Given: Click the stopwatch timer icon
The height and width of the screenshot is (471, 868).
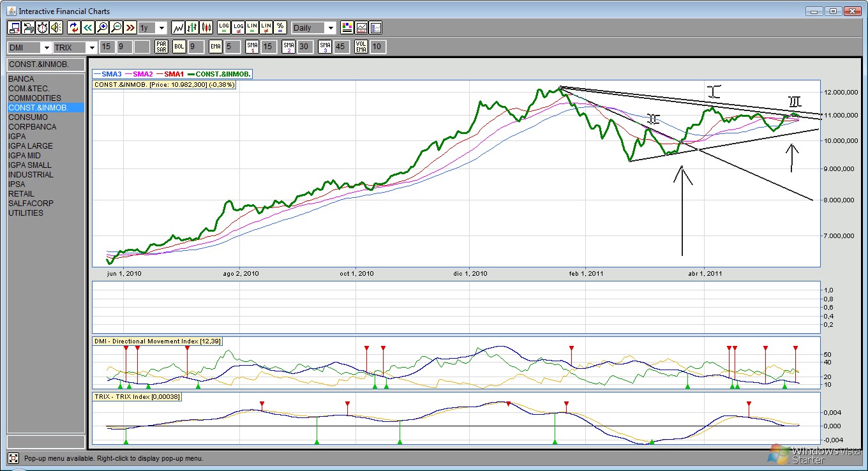Looking at the screenshot, I should coord(42,27).
